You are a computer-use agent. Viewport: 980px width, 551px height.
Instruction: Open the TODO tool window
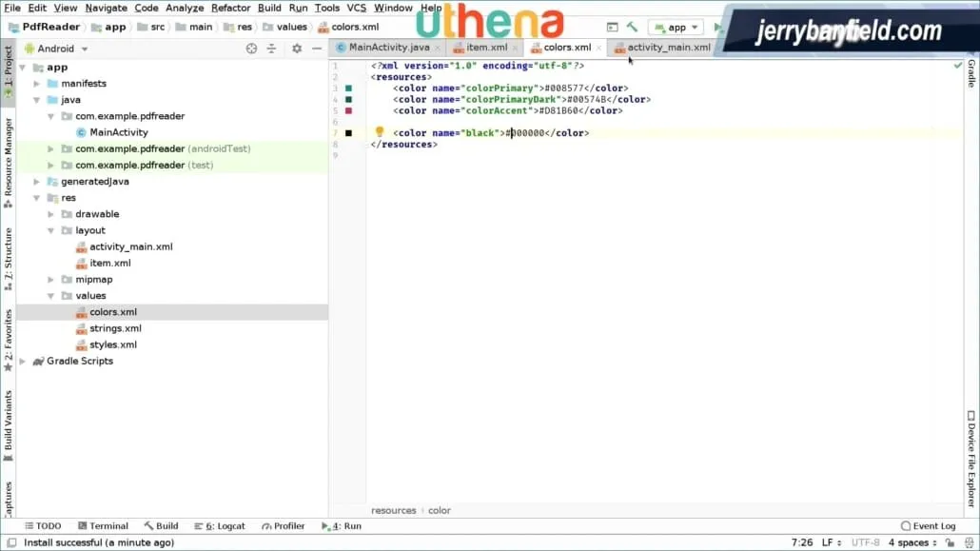(43, 526)
